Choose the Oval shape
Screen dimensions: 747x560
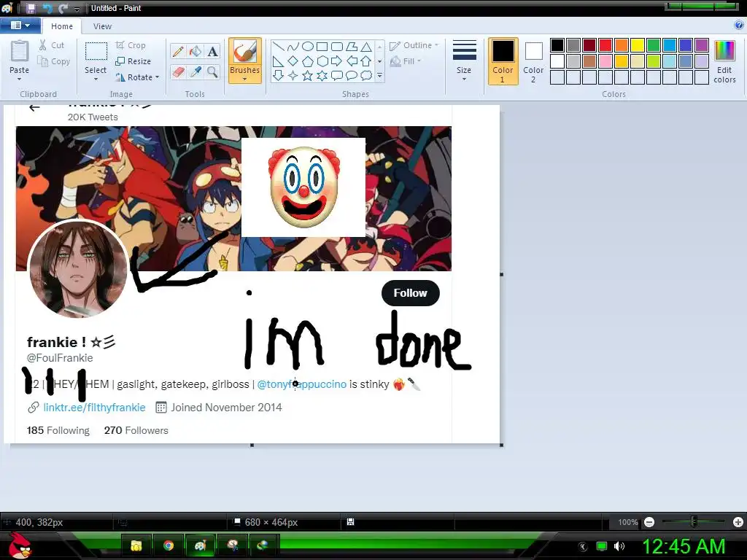pyautogui.click(x=308, y=46)
